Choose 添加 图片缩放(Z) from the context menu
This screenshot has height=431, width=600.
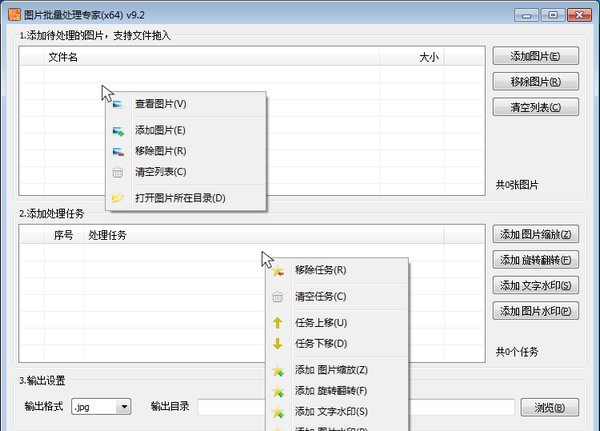click(337, 370)
